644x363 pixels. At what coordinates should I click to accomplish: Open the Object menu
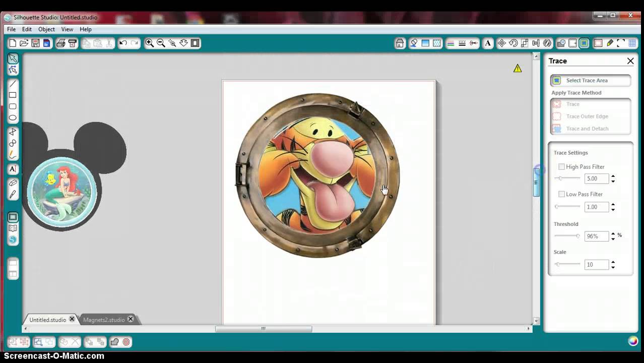(x=46, y=29)
